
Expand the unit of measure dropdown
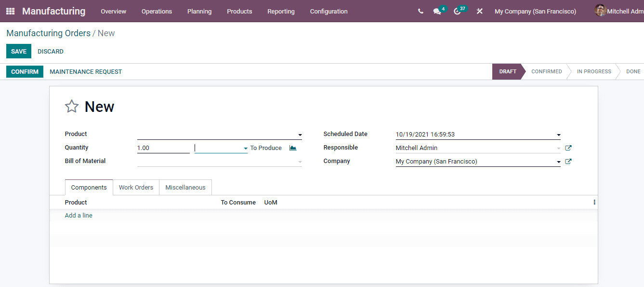[245, 148]
